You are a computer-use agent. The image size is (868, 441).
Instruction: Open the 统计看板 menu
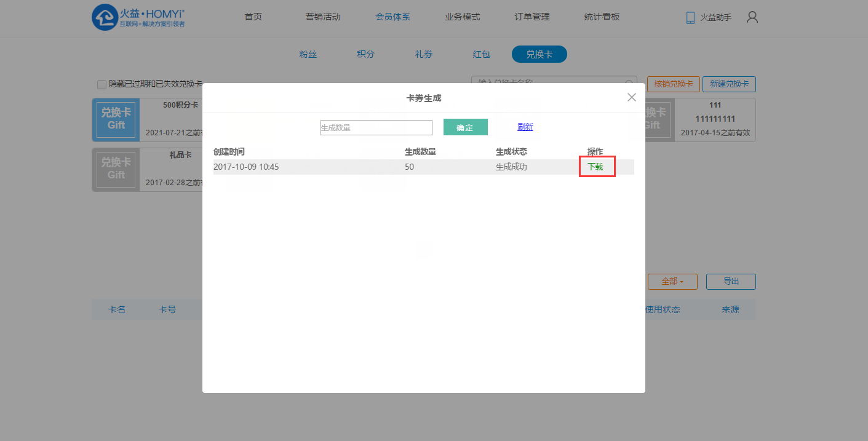point(602,17)
